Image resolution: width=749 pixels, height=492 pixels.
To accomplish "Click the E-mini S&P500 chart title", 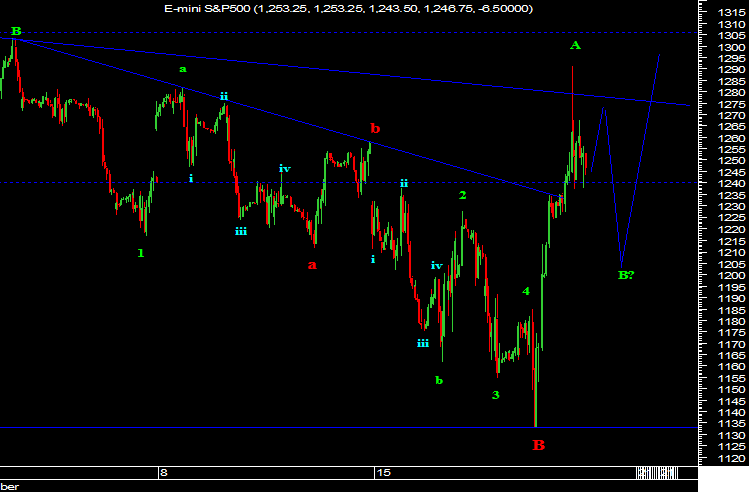I will click(x=348, y=8).
